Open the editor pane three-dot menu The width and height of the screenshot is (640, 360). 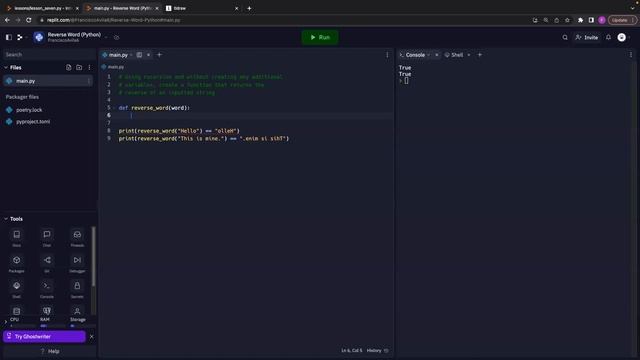tap(387, 55)
